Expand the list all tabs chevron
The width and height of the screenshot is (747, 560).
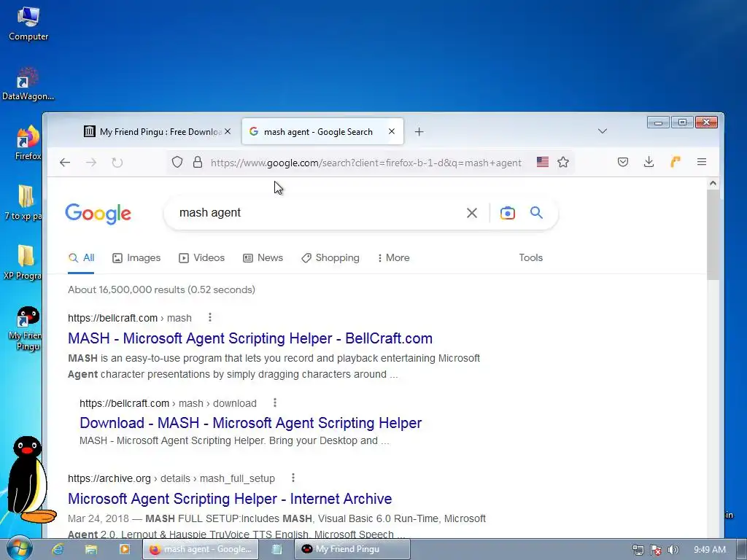click(602, 131)
